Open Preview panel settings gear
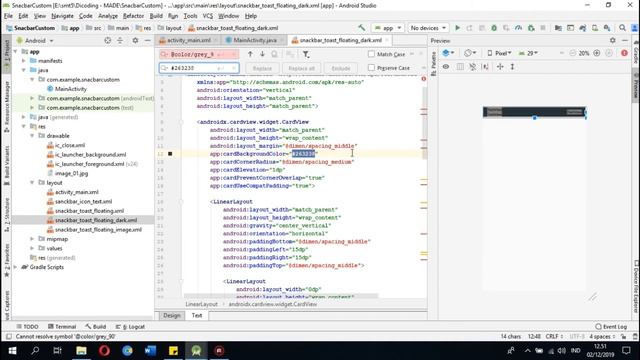Viewport: 640px width, 360px height. point(613,40)
